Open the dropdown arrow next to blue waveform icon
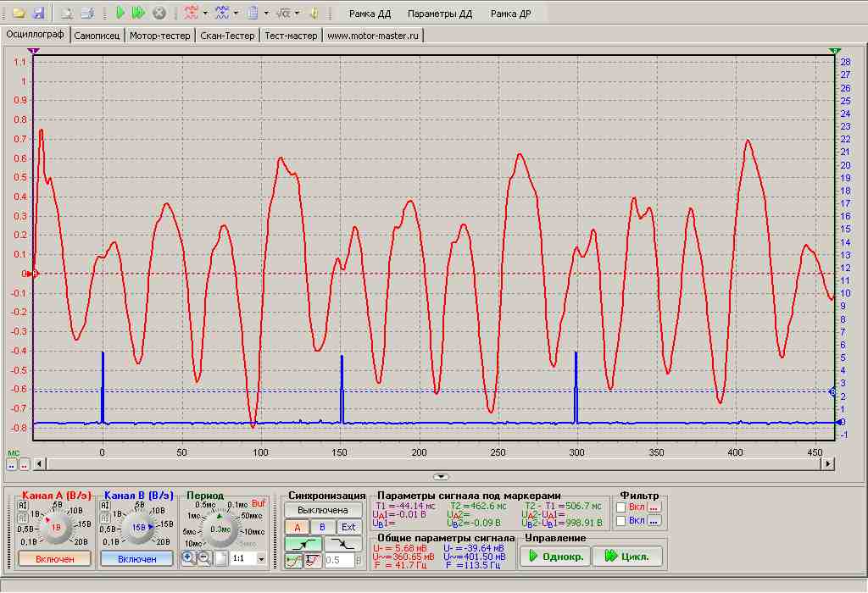 [x=236, y=13]
